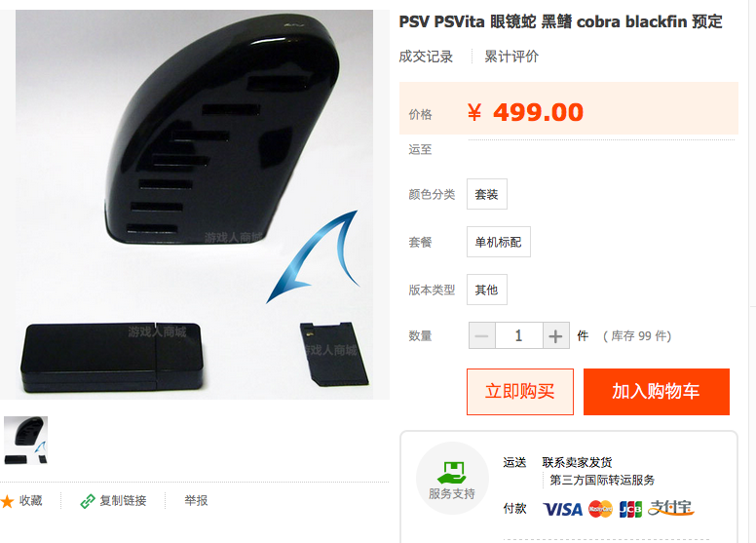
Task: Click the 立即购买 buy now button
Action: pos(520,392)
